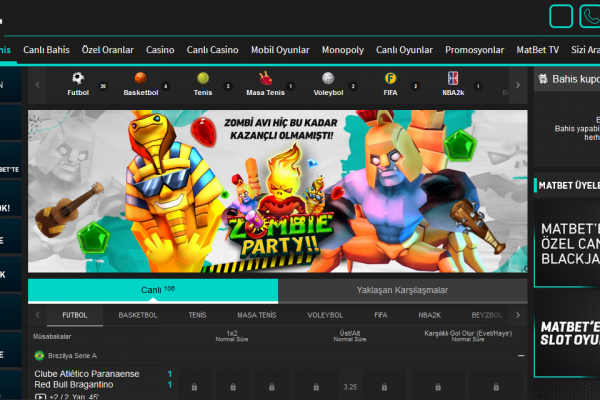This screenshot has height=400, width=600.
Task: Select the VOLEYBOL sport tab
Action: click(325, 315)
